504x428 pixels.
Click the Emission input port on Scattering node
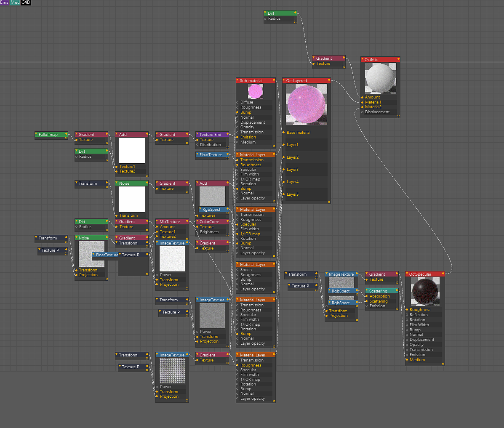point(367,306)
